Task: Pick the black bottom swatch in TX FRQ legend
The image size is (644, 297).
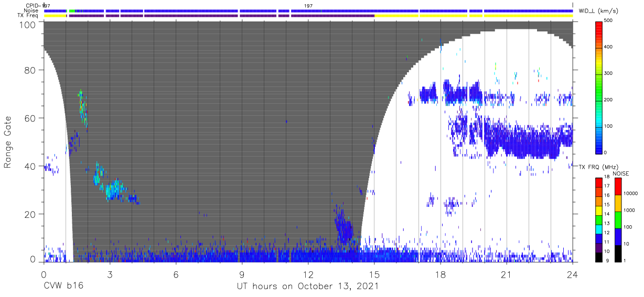Action: coord(599,257)
